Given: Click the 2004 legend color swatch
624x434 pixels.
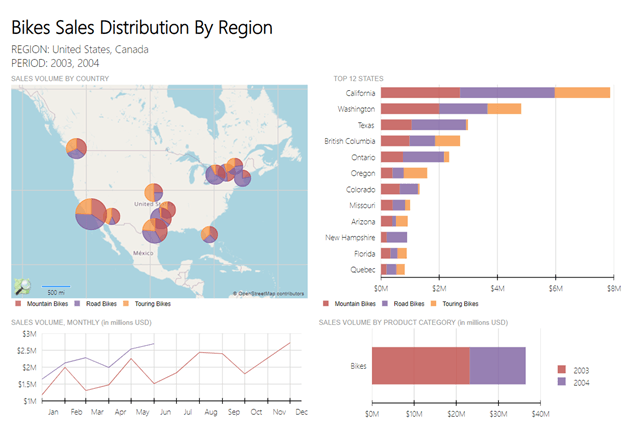Looking at the screenshot, I should (x=562, y=381).
